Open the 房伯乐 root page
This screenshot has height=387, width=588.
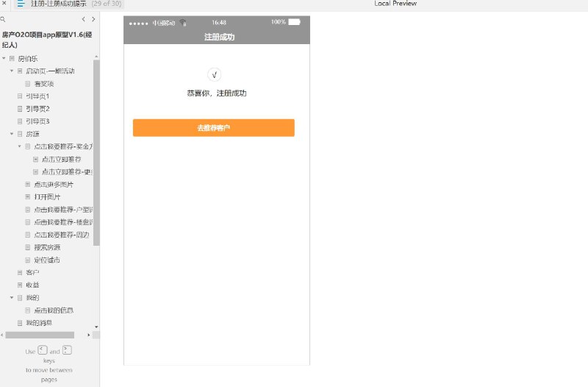coord(28,59)
